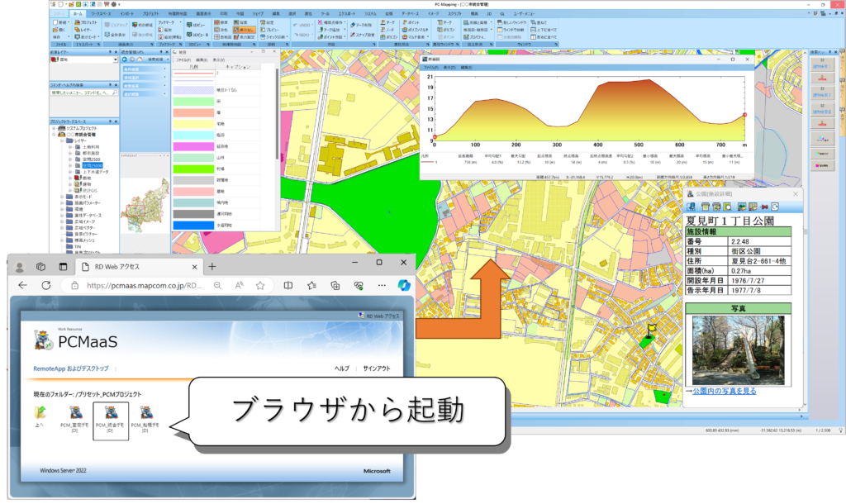
Task: Open the 新規 button dropdown arrow
Action: coord(69,22)
